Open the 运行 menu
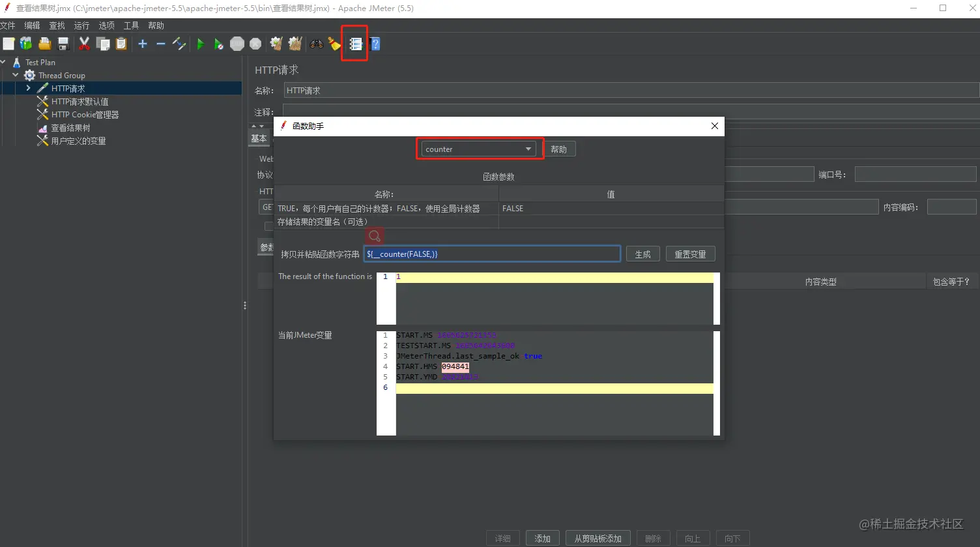This screenshot has height=547, width=980. pyautogui.click(x=81, y=25)
